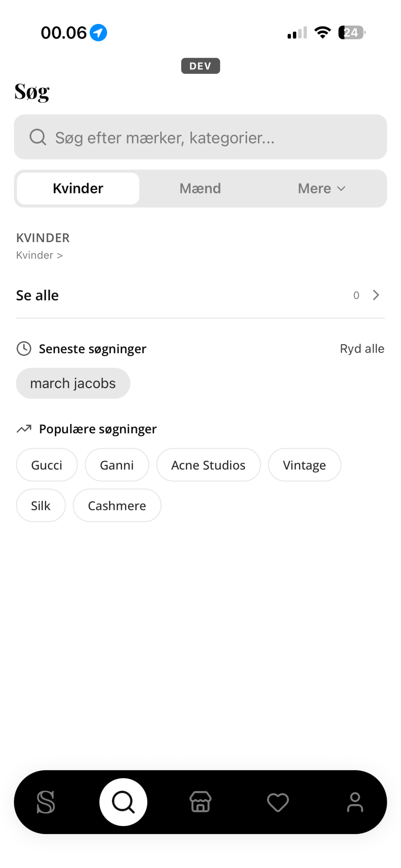The image size is (401, 868).
Task: Focus the Søg efter mærker search field
Action: (x=200, y=137)
